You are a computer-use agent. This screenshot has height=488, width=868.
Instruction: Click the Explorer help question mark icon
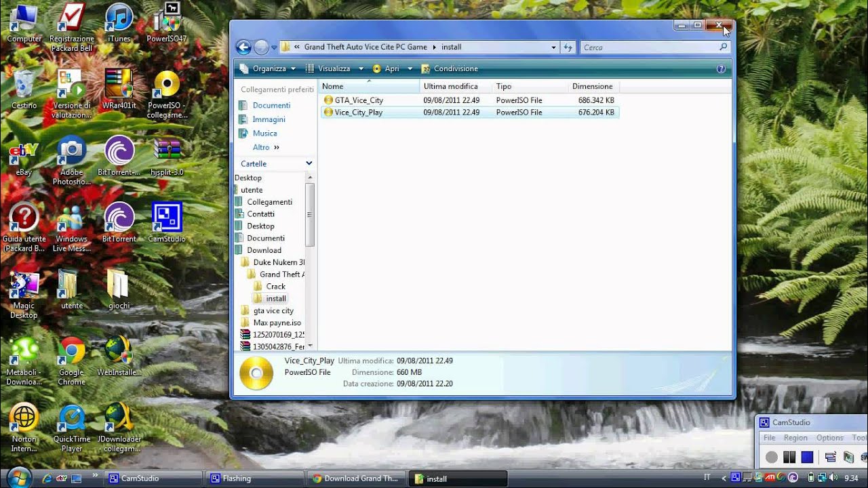tap(721, 68)
